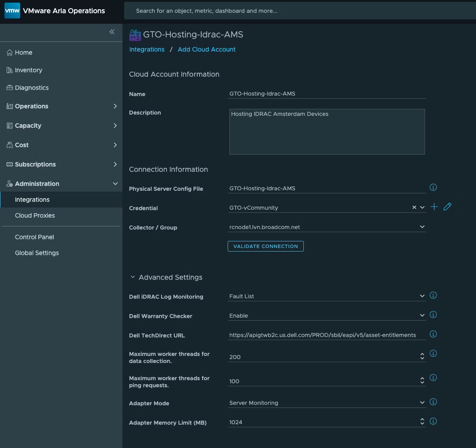Click the VMware logo in header
476x448 pixels.
12,11
